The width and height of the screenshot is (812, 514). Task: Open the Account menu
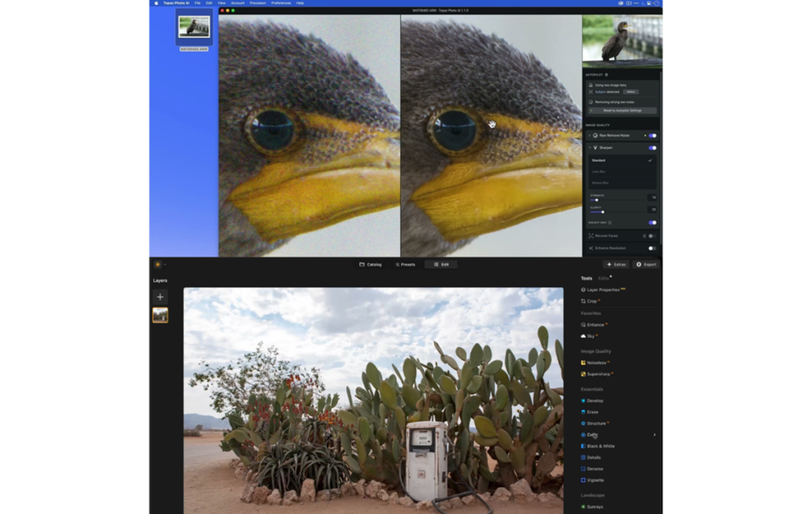(x=238, y=3)
